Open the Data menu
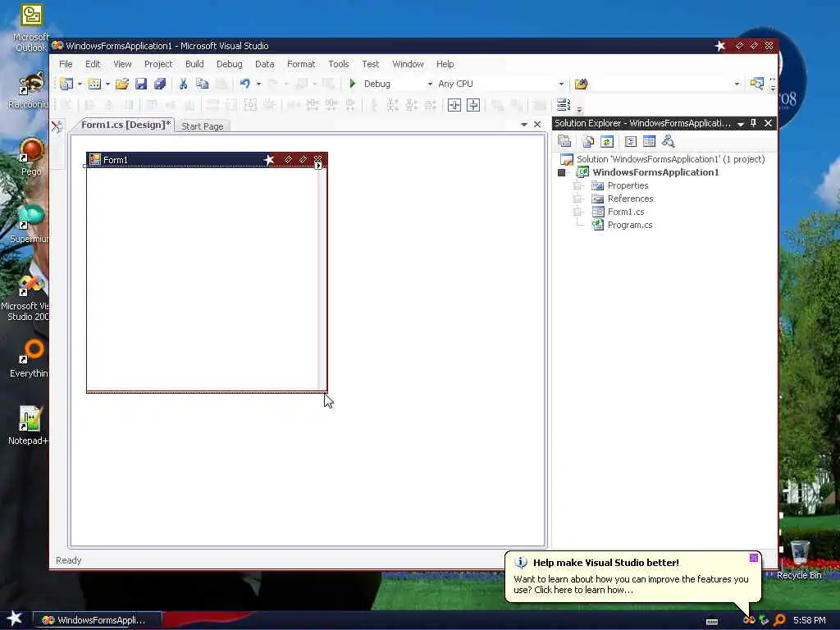Viewport: 840px width, 630px height. click(x=265, y=64)
